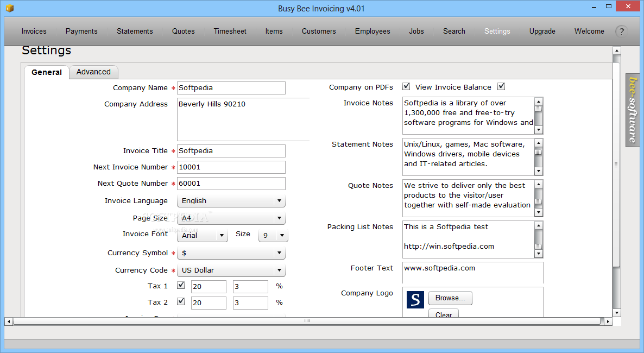This screenshot has height=353, width=644.
Task: Click the Browse... button for Company Logo
Action: pos(450,298)
